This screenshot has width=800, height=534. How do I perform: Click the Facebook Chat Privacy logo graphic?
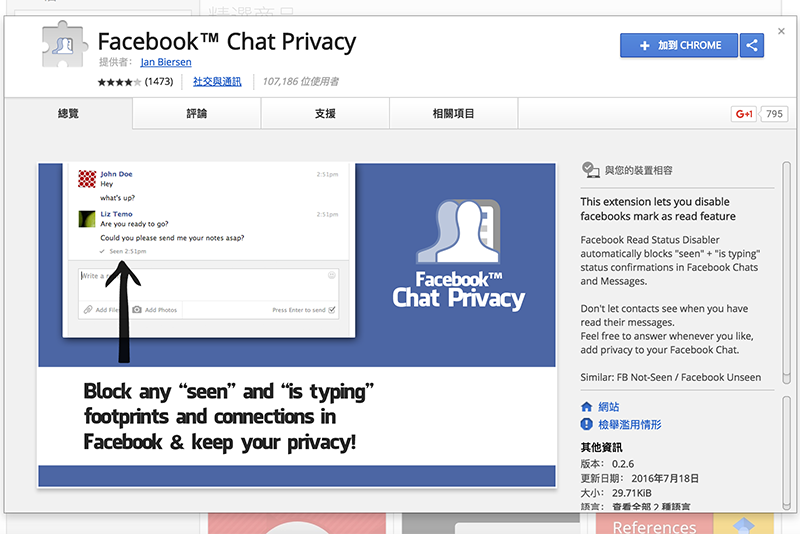point(458,255)
